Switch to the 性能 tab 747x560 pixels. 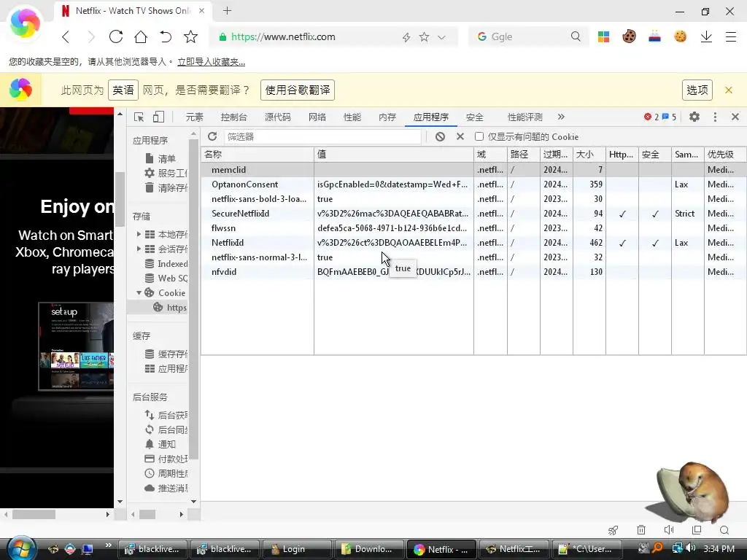click(x=352, y=117)
